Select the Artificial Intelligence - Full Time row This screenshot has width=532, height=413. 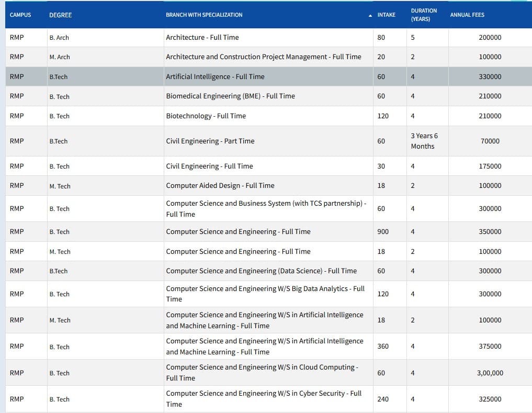(x=215, y=76)
